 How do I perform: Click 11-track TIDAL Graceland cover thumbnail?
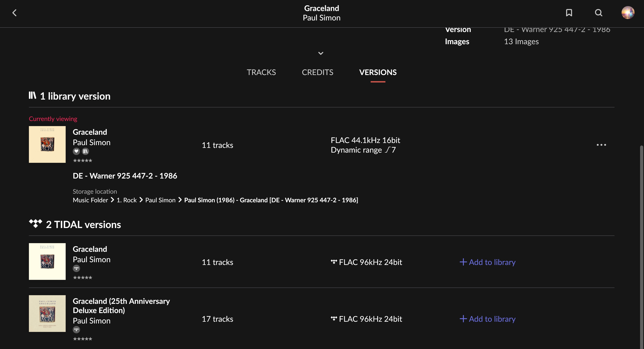click(47, 261)
